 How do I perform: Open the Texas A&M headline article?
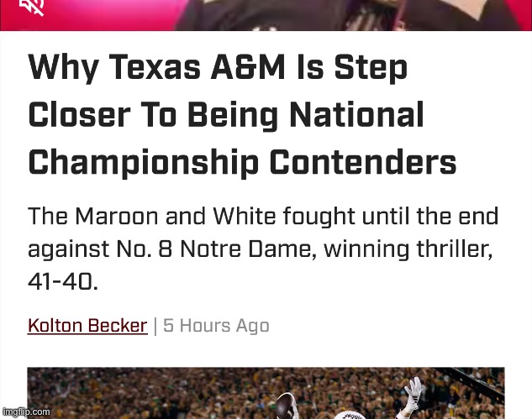(242, 114)
